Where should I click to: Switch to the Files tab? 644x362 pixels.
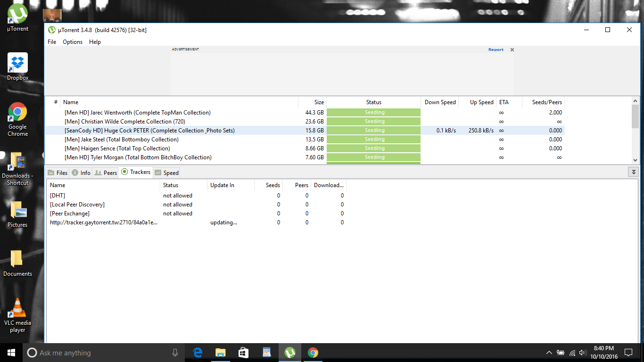[58, 173]
